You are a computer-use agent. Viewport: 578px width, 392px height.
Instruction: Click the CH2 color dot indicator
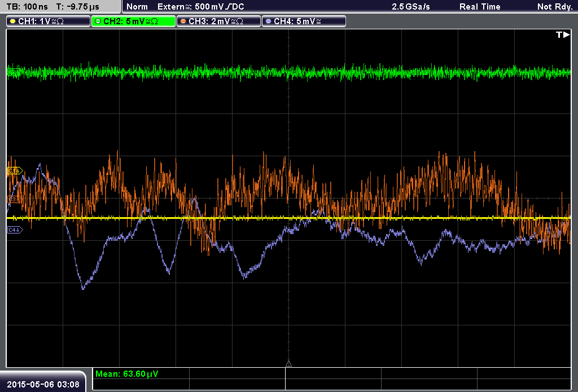98,21
